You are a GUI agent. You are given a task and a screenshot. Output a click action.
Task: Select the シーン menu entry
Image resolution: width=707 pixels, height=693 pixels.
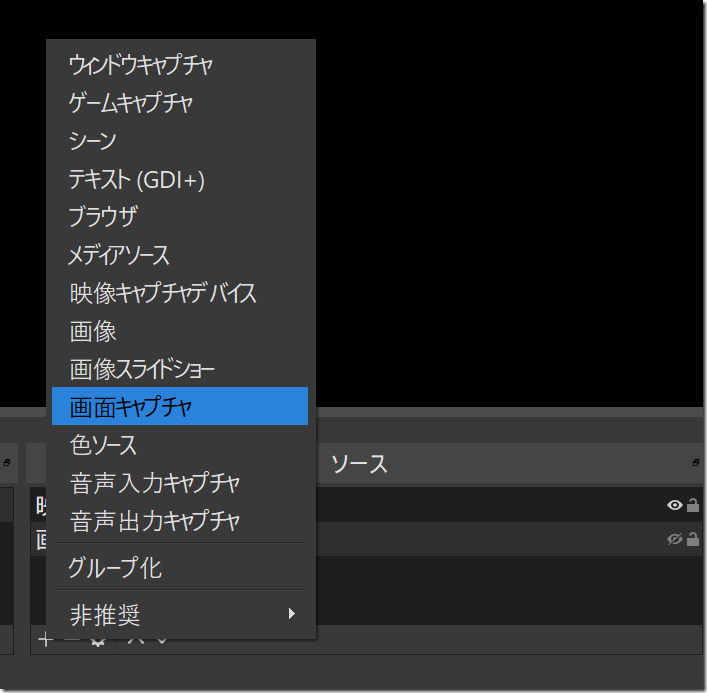180,140
